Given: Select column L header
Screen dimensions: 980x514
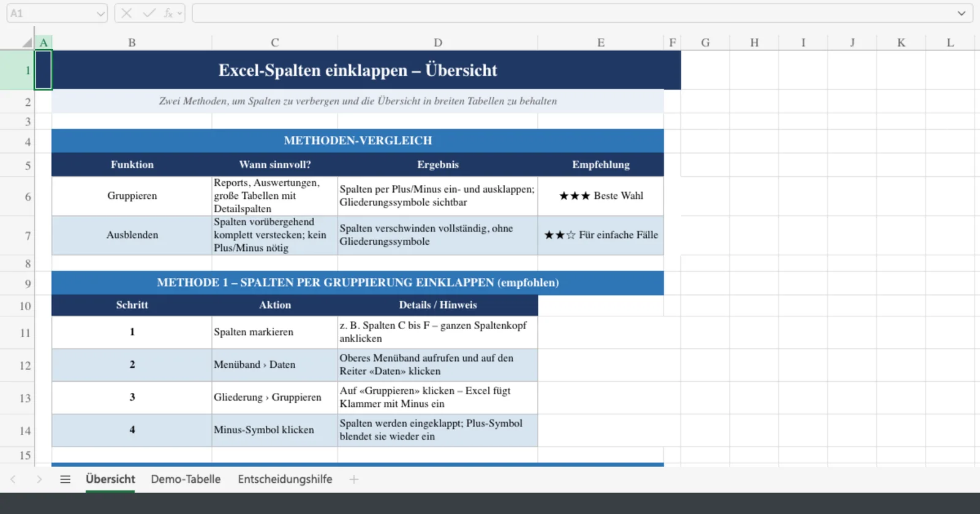Looking at the screenshot, I should tap(951, 42).
